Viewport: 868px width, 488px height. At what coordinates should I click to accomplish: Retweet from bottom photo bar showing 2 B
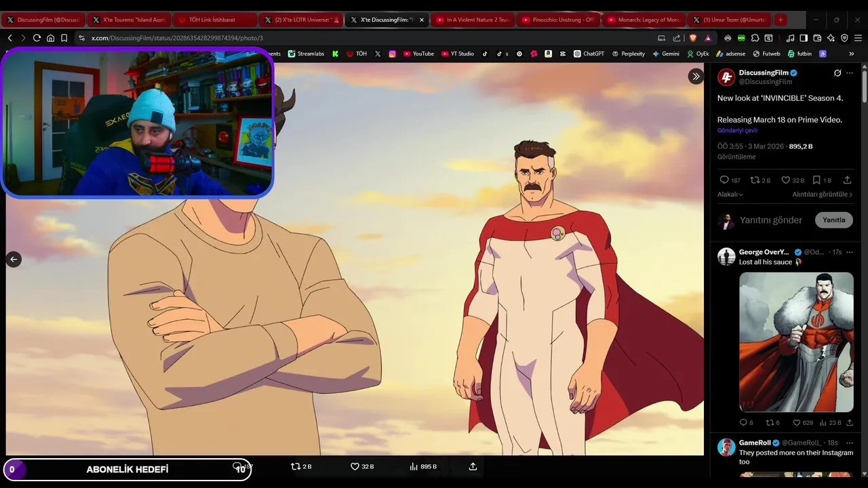pos(301,466)
